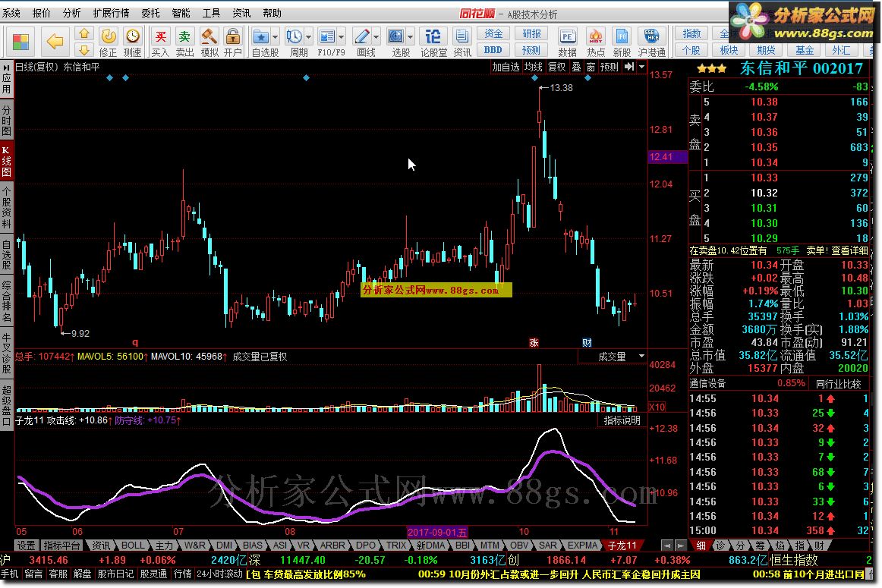
Task: Open the 论股堂 forum icon
Action: coord(433,42)
